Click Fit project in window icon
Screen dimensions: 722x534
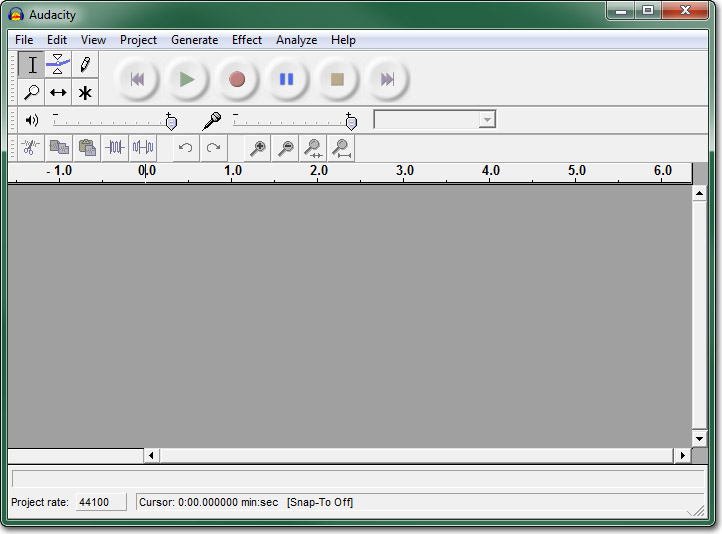click(x=341, y=148)
